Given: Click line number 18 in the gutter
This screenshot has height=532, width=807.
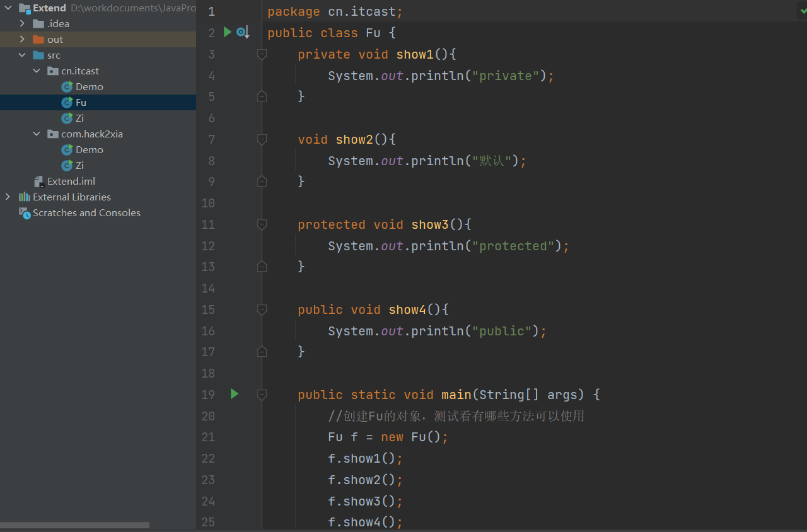Looking at the screenshot, I should pyautogui.click(x=208, y=373).
